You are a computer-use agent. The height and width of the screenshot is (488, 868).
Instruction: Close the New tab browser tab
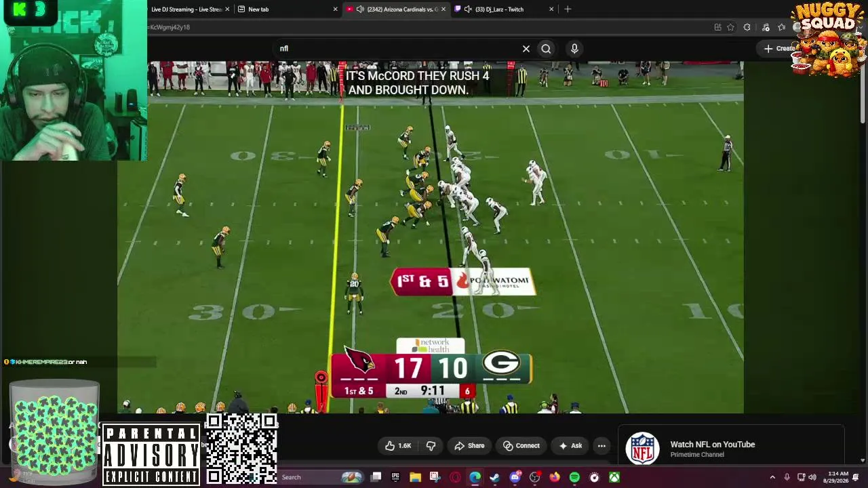(x=335, y=9)
